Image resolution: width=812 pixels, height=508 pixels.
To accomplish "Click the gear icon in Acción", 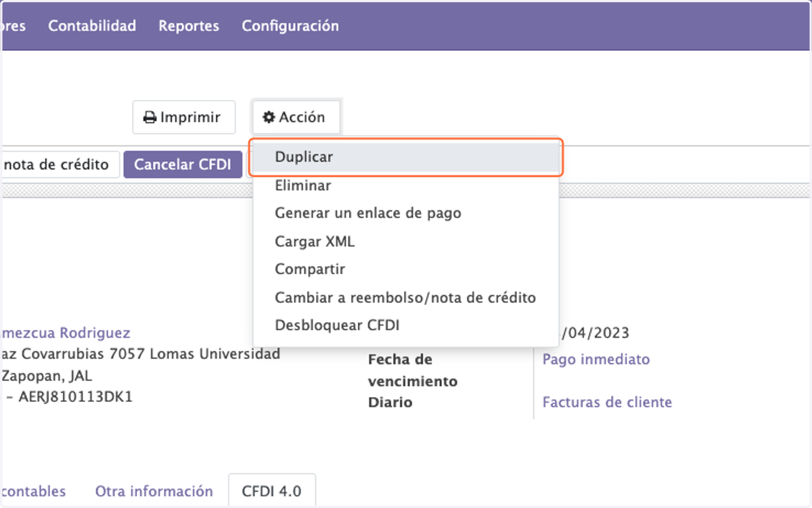I will point(269,117).
